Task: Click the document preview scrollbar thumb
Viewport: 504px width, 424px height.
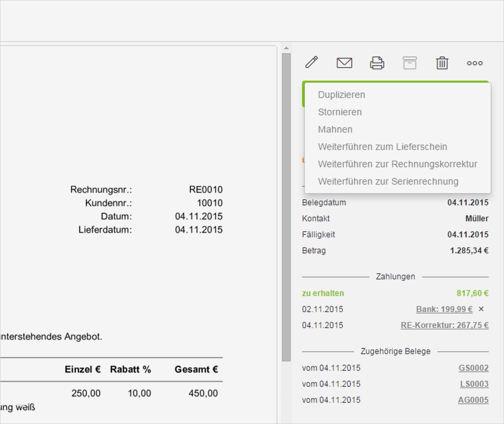Action: tap(286, 207)
